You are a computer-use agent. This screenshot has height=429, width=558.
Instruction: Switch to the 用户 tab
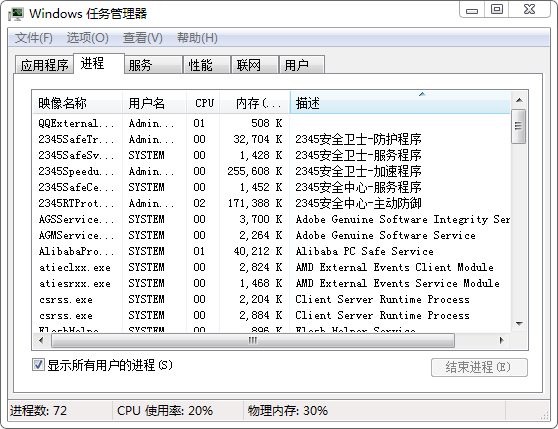coord(301,65)
